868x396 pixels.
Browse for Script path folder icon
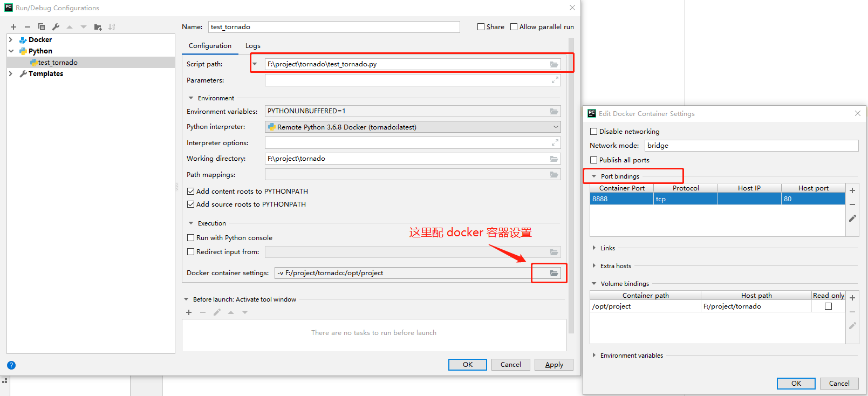pyautogui.click(x=554, y=64)
